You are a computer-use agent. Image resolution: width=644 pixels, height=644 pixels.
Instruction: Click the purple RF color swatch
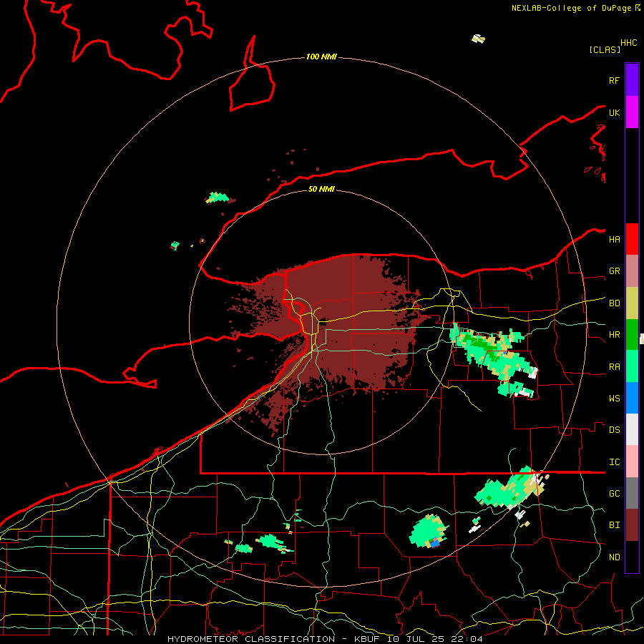coord(632,80)
